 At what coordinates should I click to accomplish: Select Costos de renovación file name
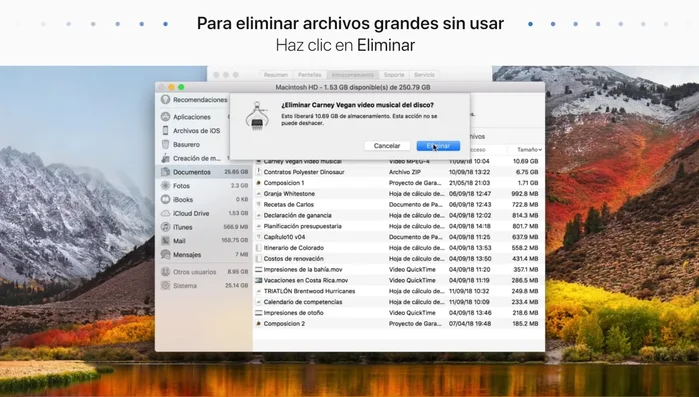(x=293, y=259)
